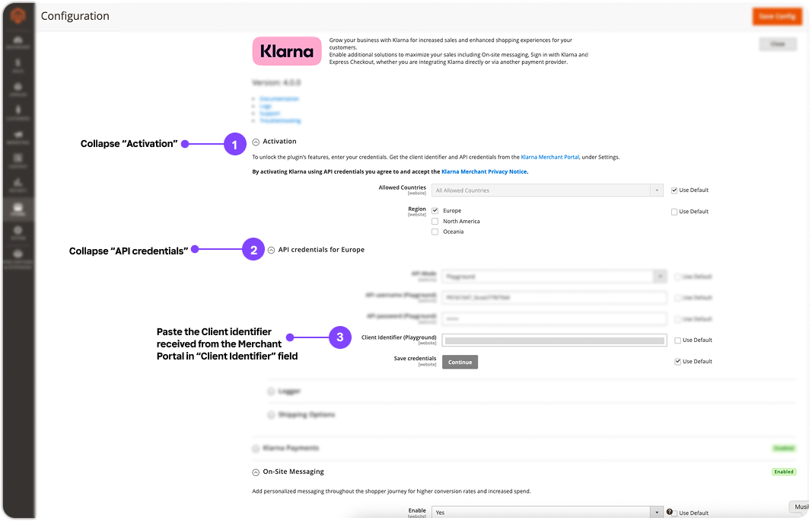Open the Catalog sidebar icon
The width and height of the screenshot is (812, 521).
pos(18,88)
